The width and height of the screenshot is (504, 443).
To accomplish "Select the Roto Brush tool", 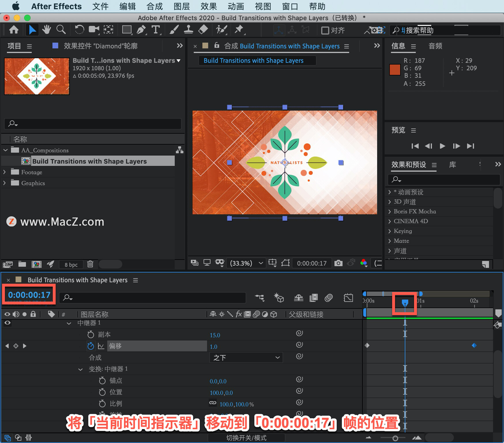I will pyautogui.click(x=221, y=30).
